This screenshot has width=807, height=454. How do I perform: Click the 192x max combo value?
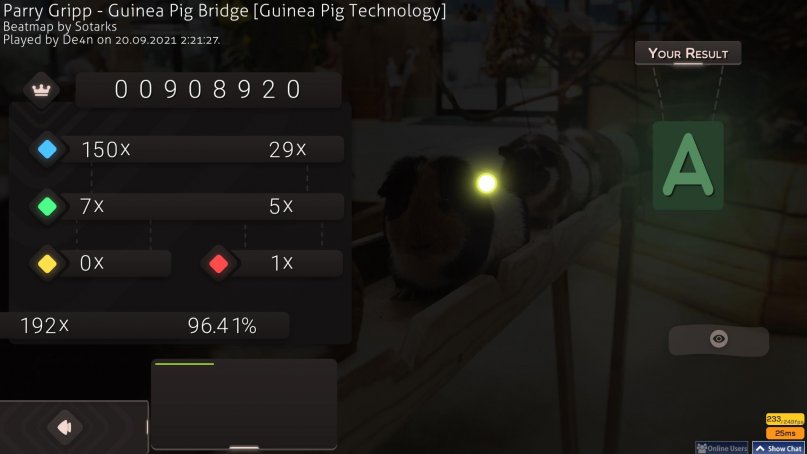coord(44,325)
